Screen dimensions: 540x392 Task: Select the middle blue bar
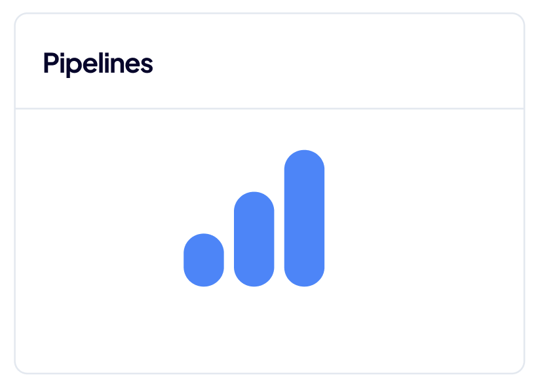254,239
